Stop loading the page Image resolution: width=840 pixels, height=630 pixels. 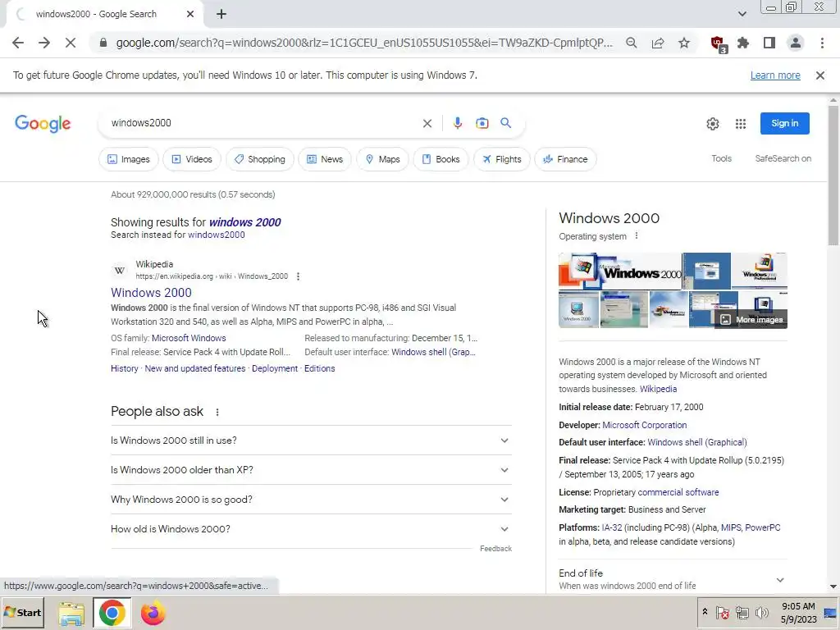71,43
